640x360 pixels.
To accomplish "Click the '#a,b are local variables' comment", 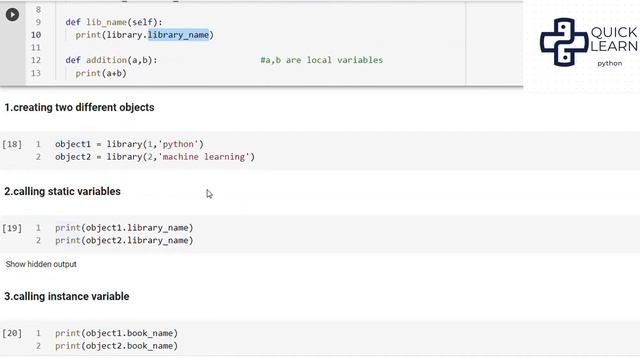I will (322, 60).
